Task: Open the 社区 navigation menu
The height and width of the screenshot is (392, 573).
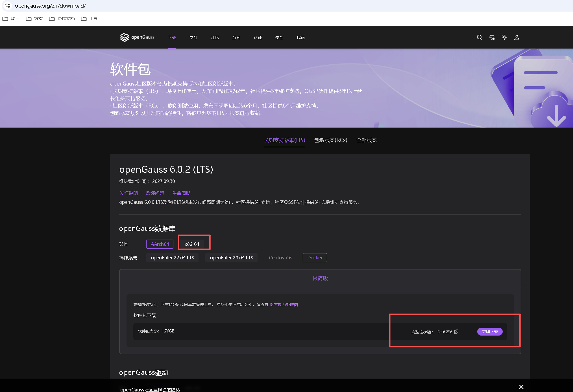Action: pos(215,38)
